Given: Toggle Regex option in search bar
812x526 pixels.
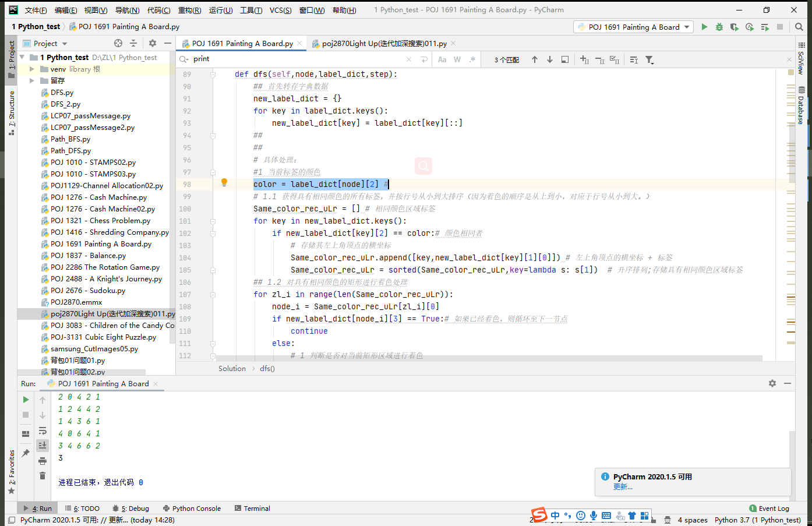Looking at the screenshot, I should click(x=472, y=59).
